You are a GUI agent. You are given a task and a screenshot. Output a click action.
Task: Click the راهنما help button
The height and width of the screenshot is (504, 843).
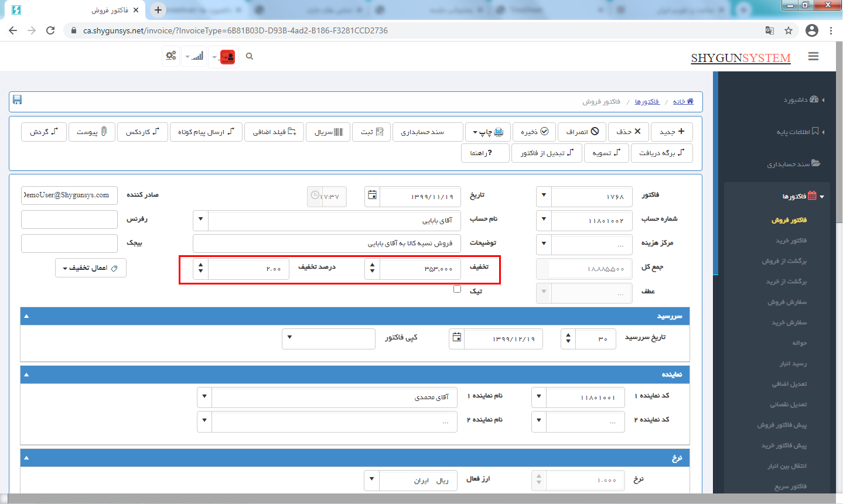[x=485, y=153]
